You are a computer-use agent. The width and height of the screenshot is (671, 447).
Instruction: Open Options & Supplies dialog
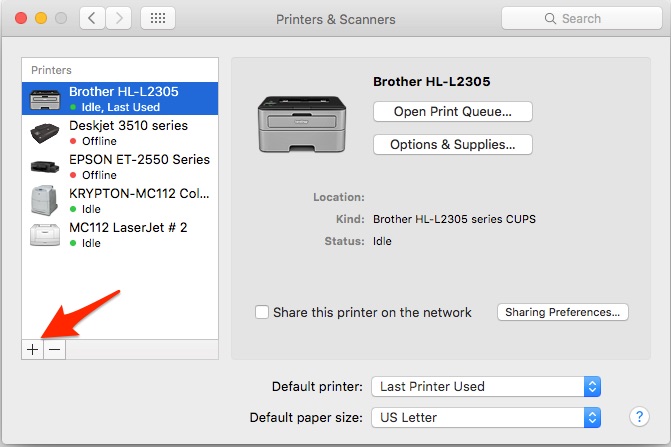click(x=453, y=145)
